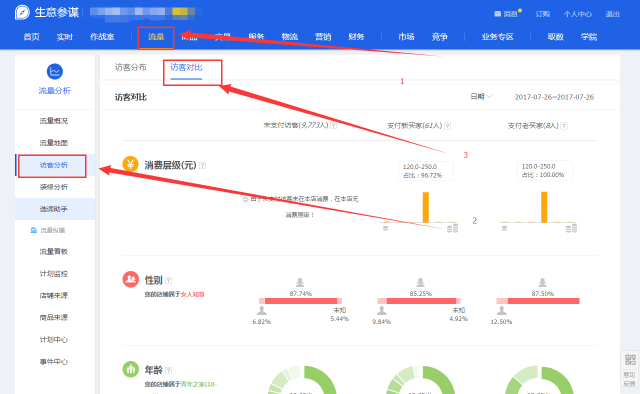Switch to the 访客分布 tab

click(x=131, y=67)
